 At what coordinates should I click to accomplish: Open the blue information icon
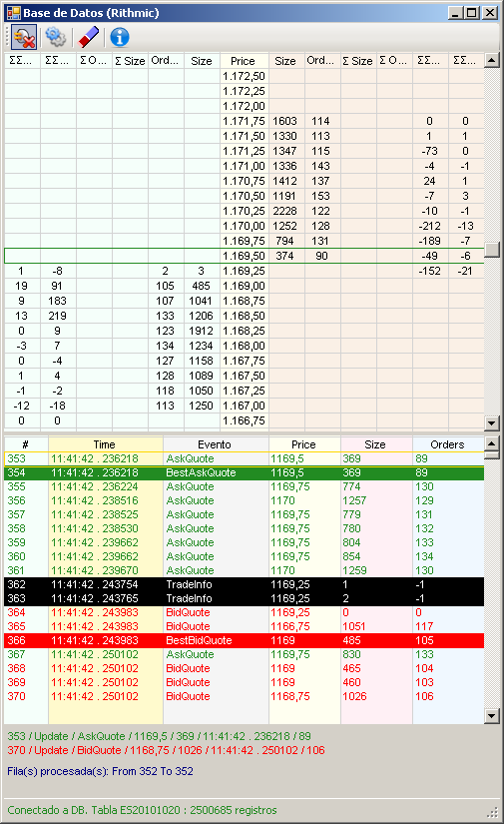pyautogui.click(x=120, y=37)
